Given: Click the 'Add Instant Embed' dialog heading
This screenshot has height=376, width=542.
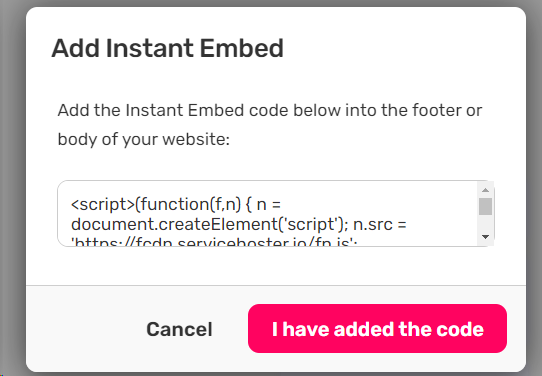Looking at the screenshot, I should (x=168, y=48).
